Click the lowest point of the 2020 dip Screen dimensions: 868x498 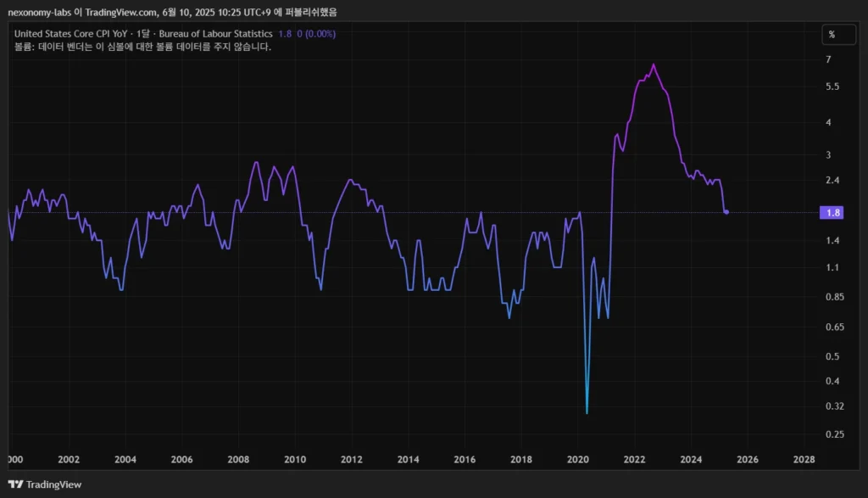pos(587,412)
